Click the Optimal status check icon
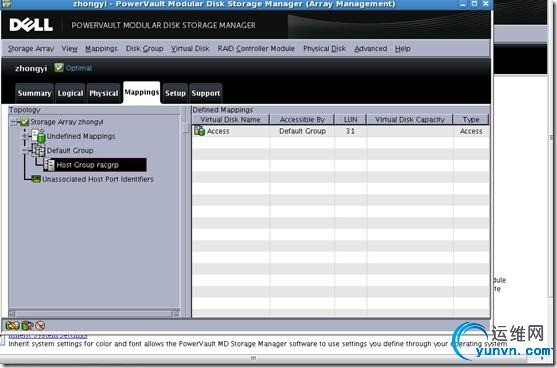This screenshot has width=557, height=368. click(59, 67)
